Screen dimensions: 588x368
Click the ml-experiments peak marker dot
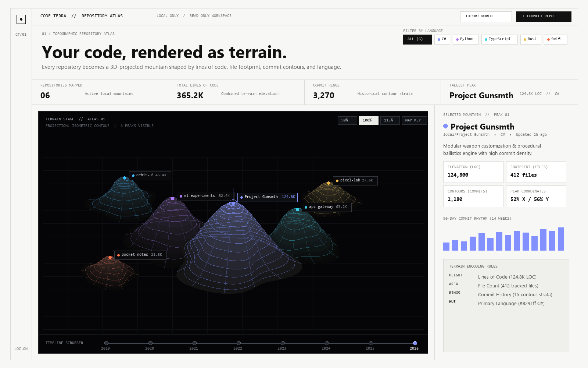pyautogui.click(x=172, y=199)
